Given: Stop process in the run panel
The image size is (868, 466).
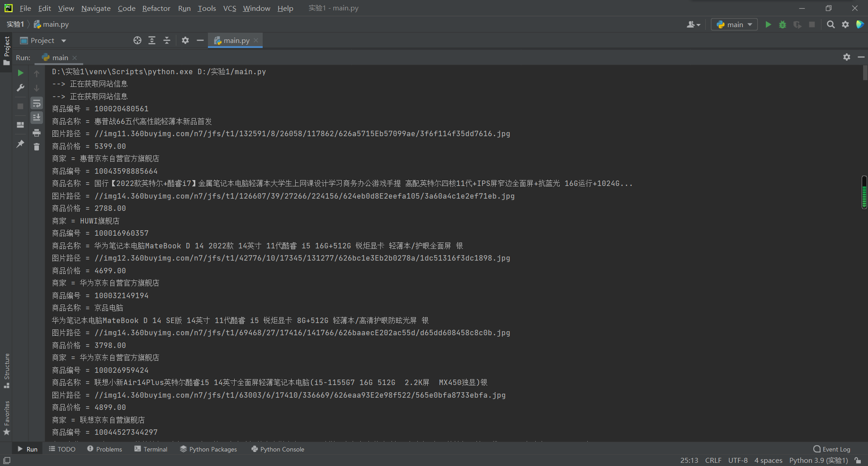Looking at the screenshot, I should click(20, 106).
